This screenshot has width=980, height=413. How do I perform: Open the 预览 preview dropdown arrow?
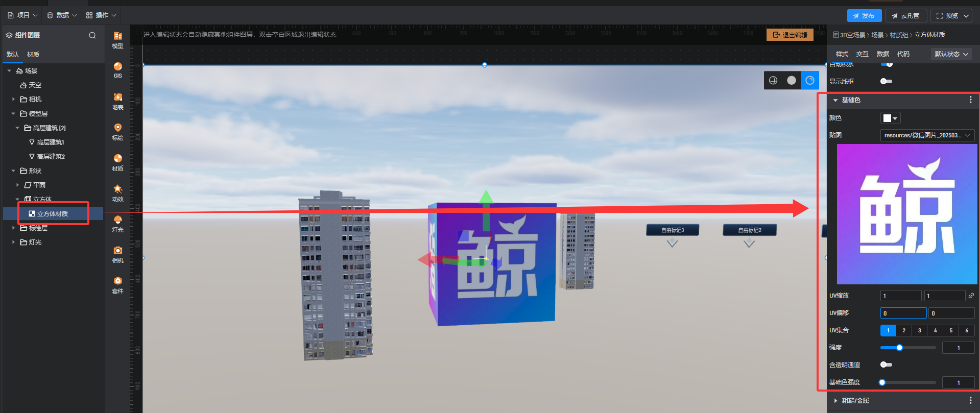(966, 16)
